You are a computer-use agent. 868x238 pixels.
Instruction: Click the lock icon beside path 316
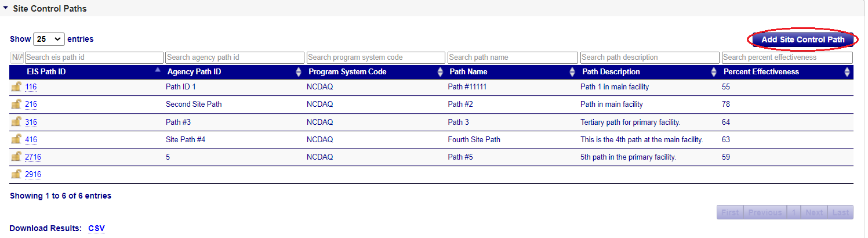[x=16, y=122]
